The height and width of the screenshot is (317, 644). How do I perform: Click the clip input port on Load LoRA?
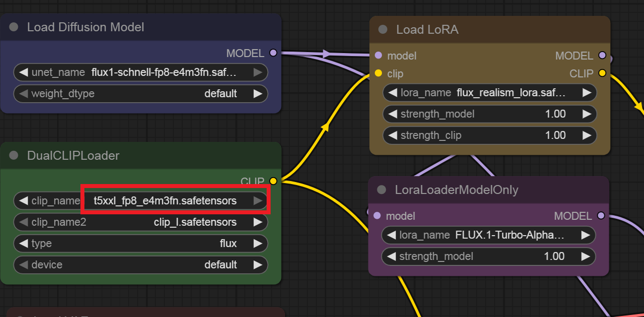point(378,73)
